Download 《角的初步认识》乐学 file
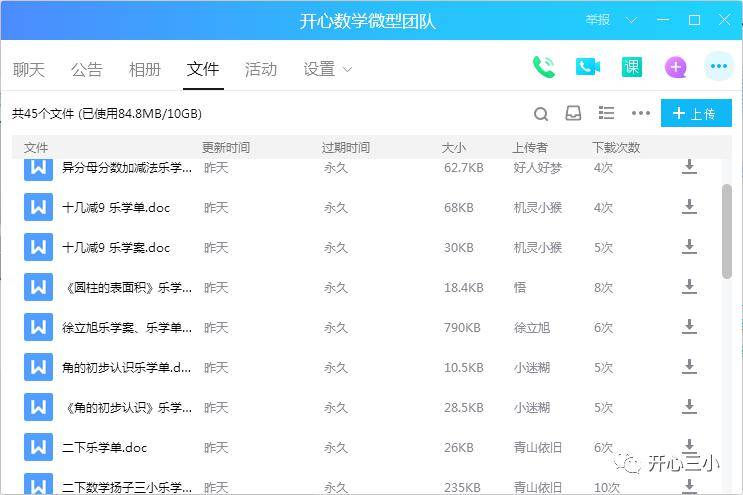Screen dimensions: 743x495 tap(689, 406)
